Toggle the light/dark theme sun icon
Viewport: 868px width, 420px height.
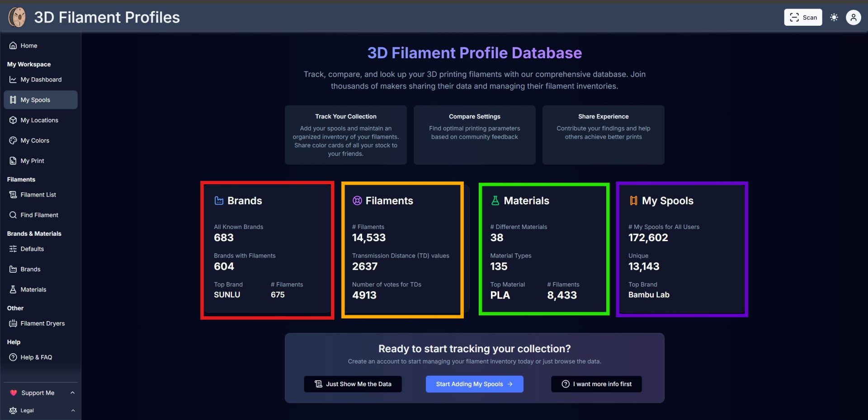834,18
